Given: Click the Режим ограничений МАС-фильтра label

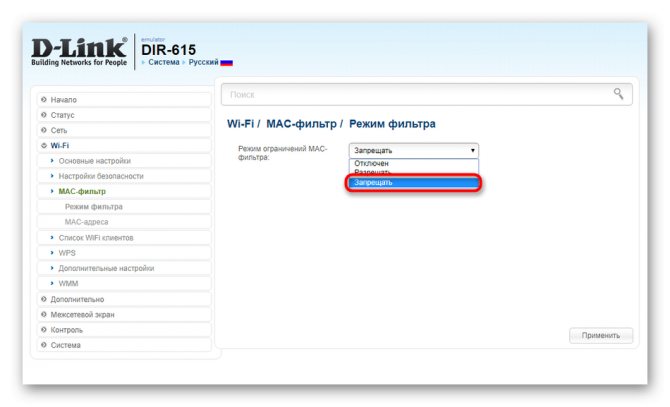Looking at the screenshot, I should pyautogui.click(x=282, y=153).
